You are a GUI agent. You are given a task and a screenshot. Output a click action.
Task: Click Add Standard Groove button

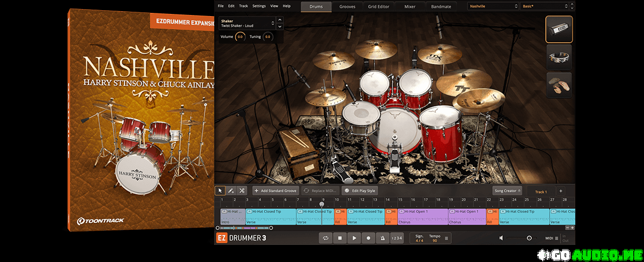tap(275, 191)
